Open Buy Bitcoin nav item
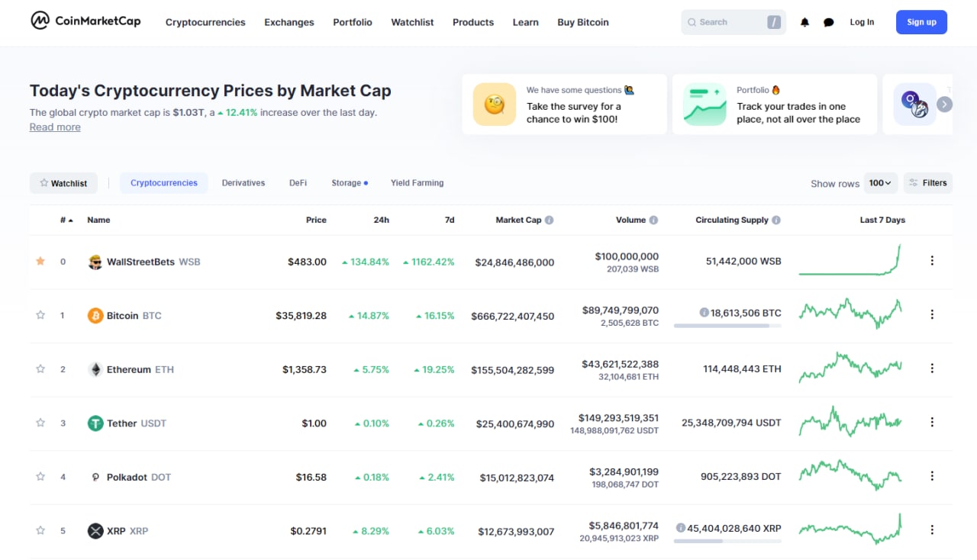This screenshot has height=560, width=977. (583, 22)
